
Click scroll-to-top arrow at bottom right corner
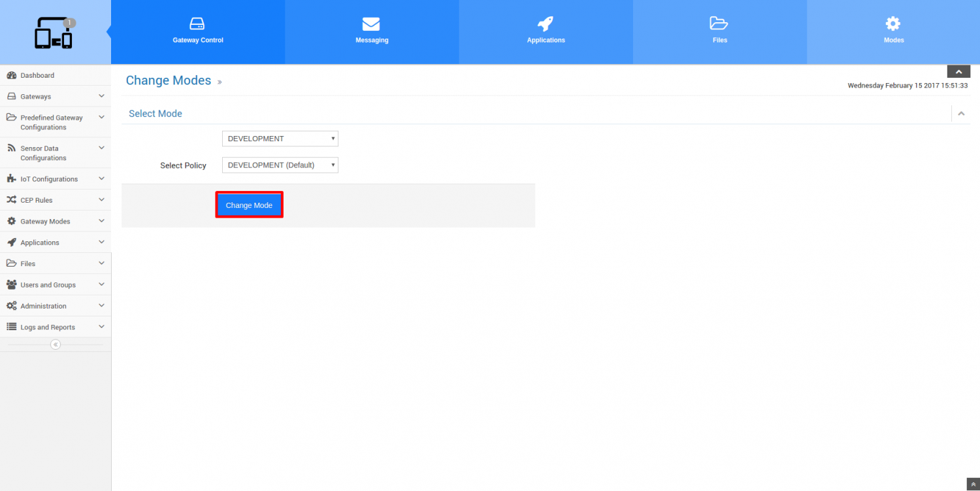coord(973,484)
